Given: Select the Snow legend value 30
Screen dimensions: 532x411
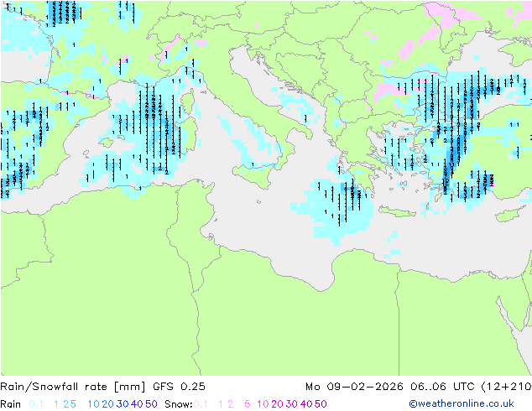Looking at the screenshot, I should tap(292, 404).
